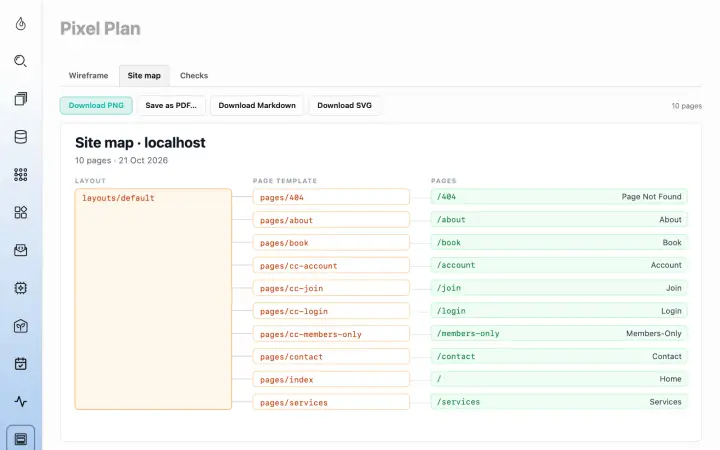Select the pages/cc-account template node
720x450 pixels.
(331, 265)
